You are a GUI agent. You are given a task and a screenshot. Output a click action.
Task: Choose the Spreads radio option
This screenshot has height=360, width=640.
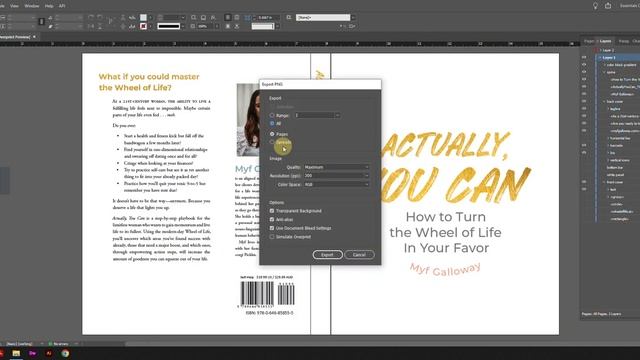[x=272, y=142]
